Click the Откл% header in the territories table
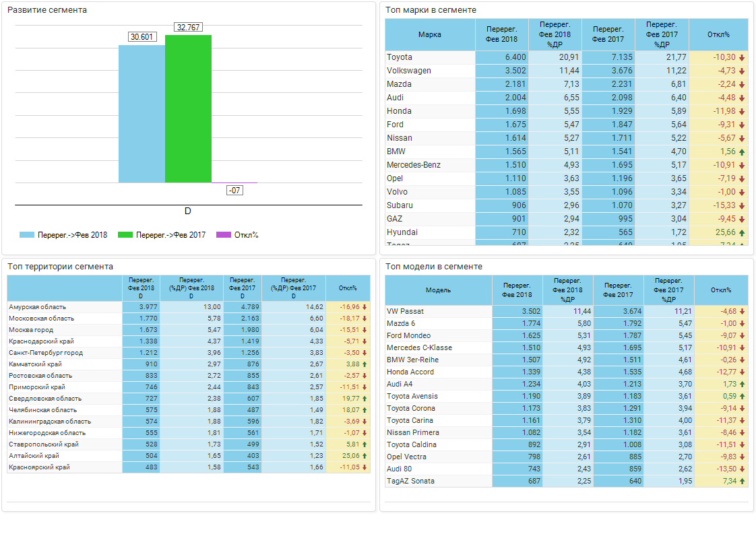 pyautogui.click(x=348, y=288)
